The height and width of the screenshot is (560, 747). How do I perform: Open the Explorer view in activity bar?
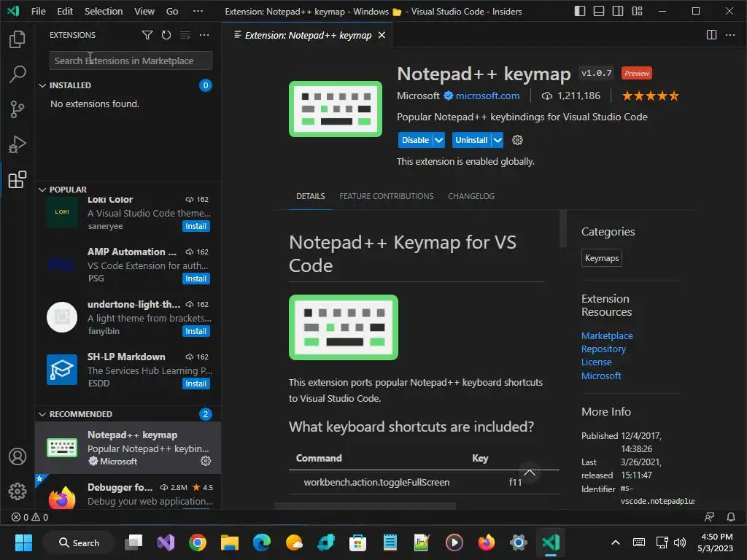pos(18,39)
